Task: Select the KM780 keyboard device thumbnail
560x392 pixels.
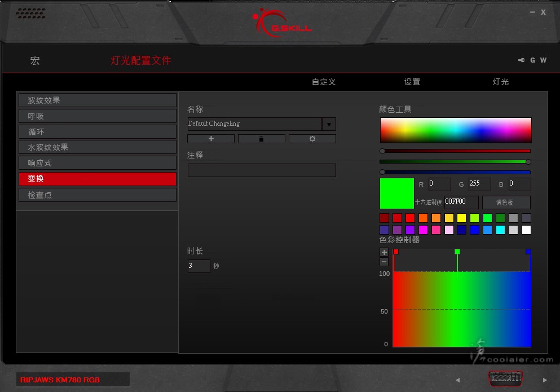Action: coord(505,378)
